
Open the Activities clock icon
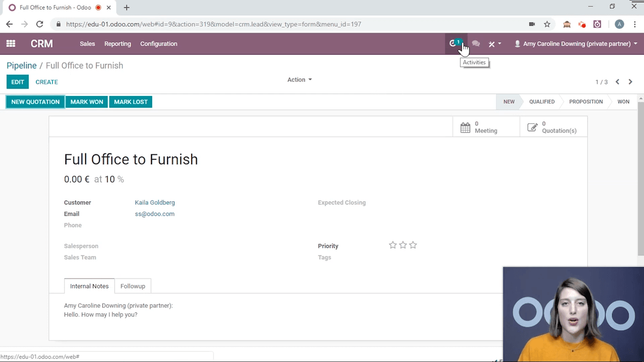pos(454,44)
